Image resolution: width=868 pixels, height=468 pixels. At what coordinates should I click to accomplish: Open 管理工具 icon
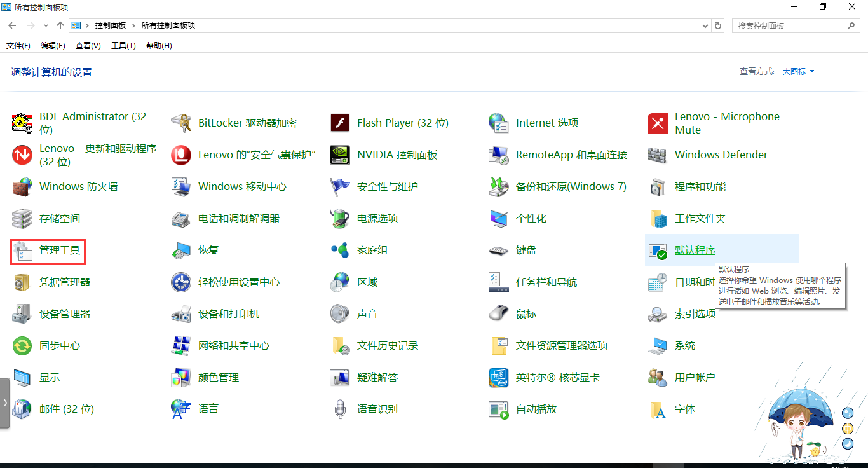tap(22, 250)
